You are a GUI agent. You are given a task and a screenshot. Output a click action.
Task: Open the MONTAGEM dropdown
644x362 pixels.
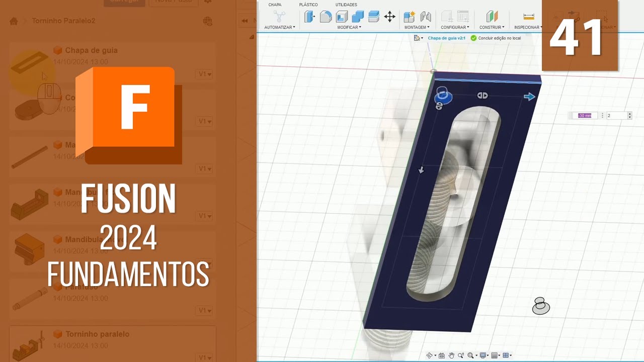[x=417, y=27]
